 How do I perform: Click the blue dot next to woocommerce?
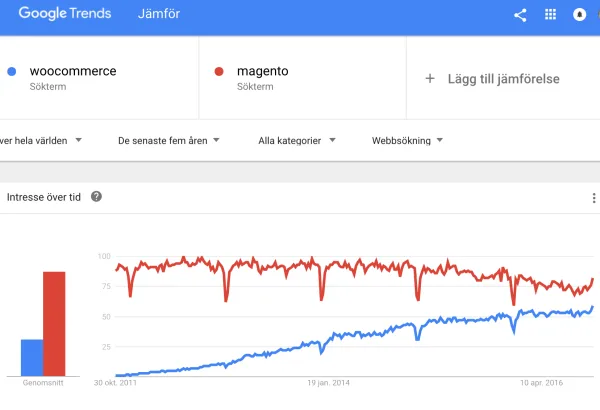(x=12, y=72)
